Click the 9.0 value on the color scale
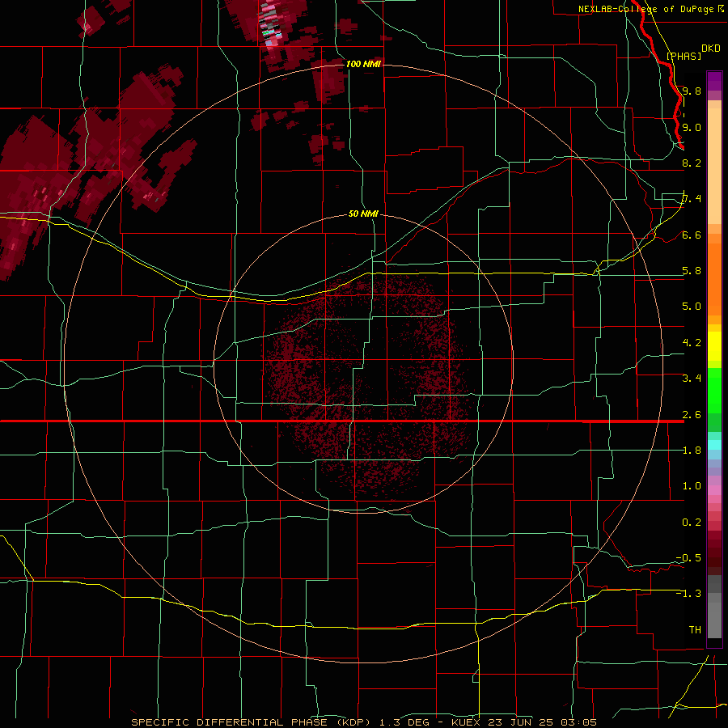This screenshot has width=728, height=728. tap(692, 127)
